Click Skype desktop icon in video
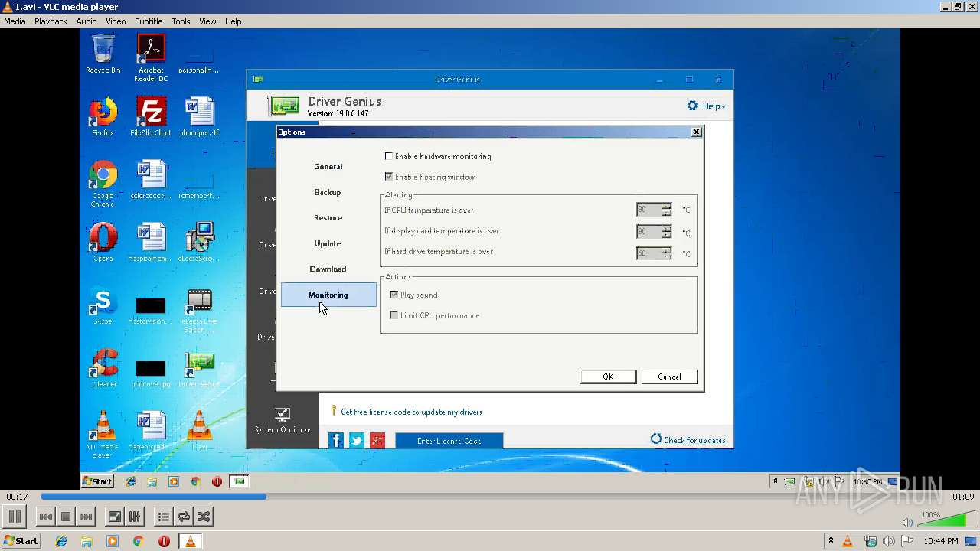 [x=103, y=306]
